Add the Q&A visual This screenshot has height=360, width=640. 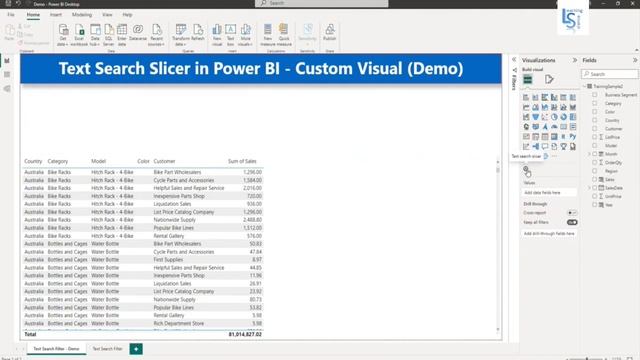pos(545,147)
